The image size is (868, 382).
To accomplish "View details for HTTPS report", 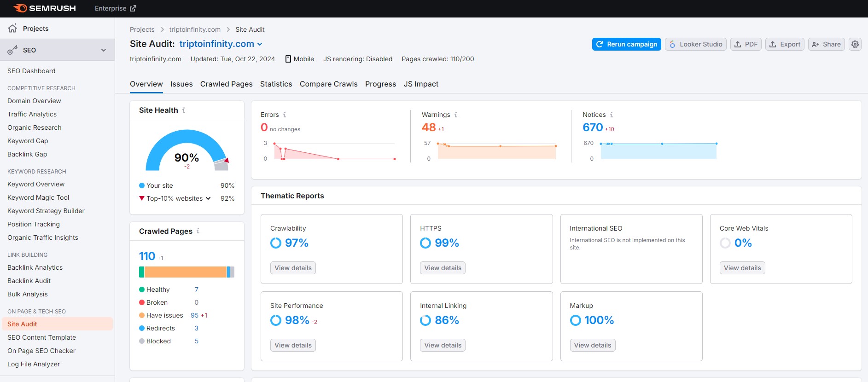I will coord(443,268).
